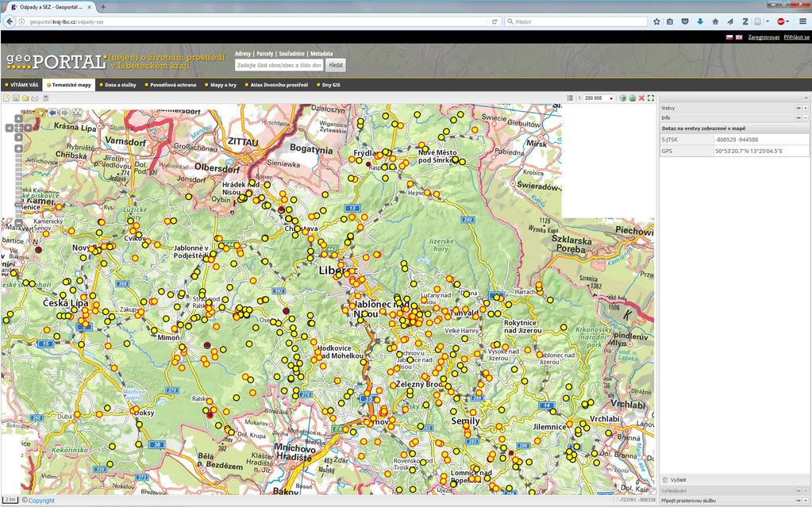Zoom in with the plus button
812x507 pixels.
click(x=18, y=148)
